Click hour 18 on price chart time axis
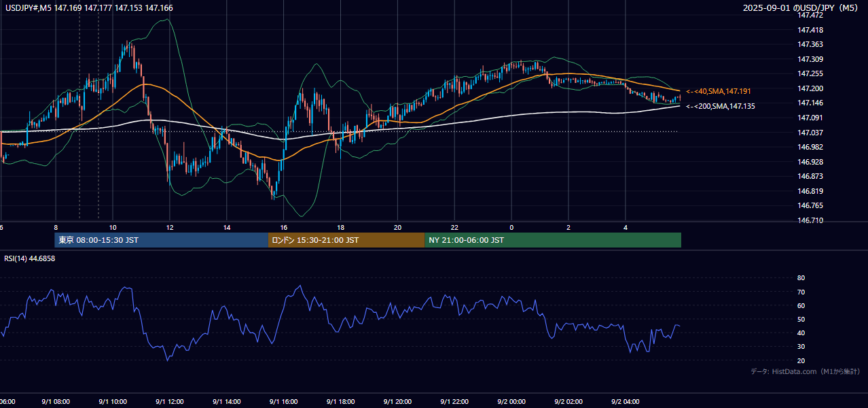 tap(341, 228)
